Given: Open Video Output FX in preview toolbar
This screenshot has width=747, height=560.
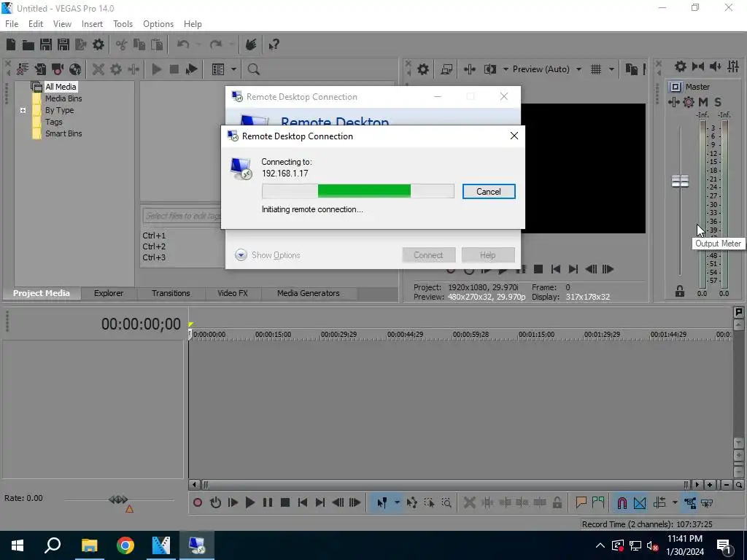Looking at the screenshot, I should click(x=469, y=69).
